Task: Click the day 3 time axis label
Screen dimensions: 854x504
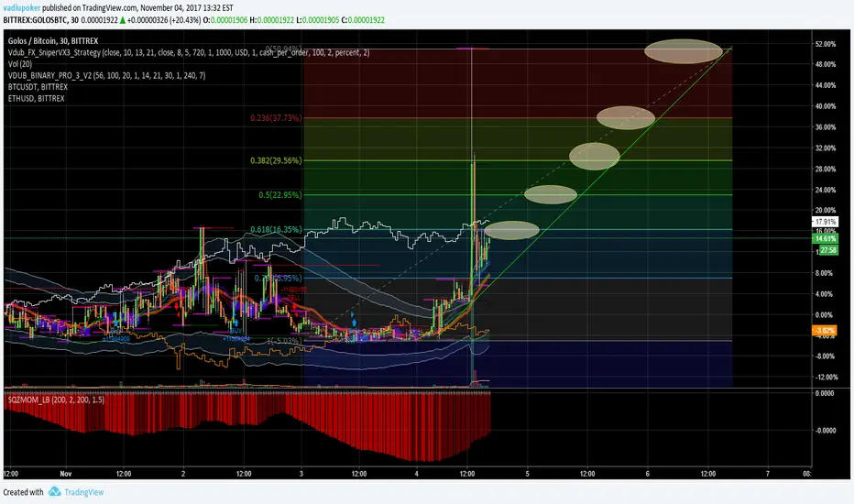Action: (301, 474)
